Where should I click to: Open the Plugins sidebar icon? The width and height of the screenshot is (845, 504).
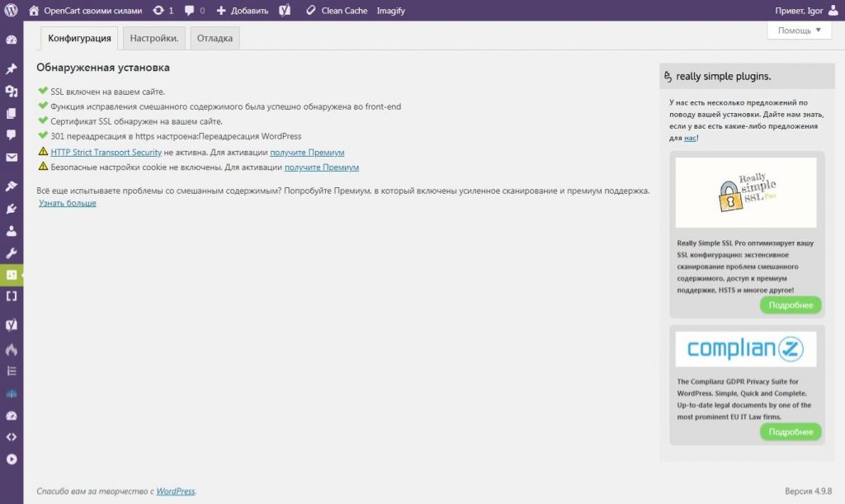pos(12,209)
